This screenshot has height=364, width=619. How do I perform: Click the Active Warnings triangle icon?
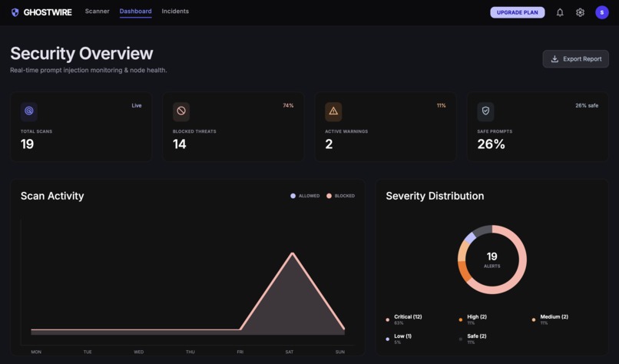[333, 111]
